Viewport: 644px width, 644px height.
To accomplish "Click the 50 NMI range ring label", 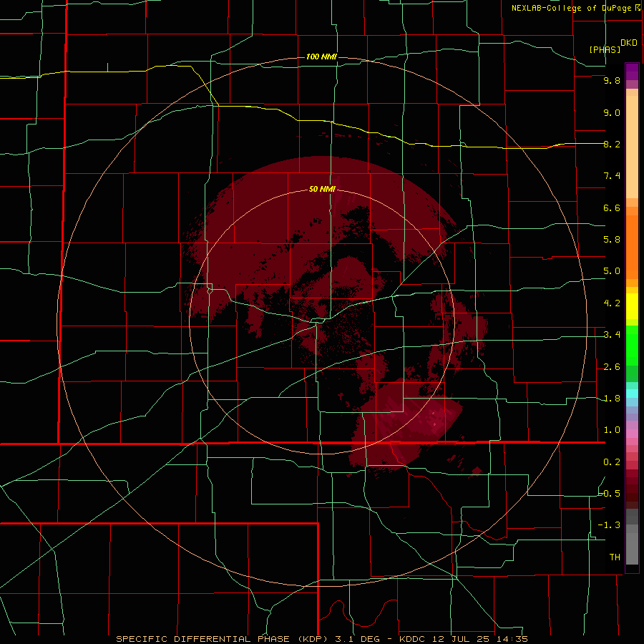I will coord(322,189).
